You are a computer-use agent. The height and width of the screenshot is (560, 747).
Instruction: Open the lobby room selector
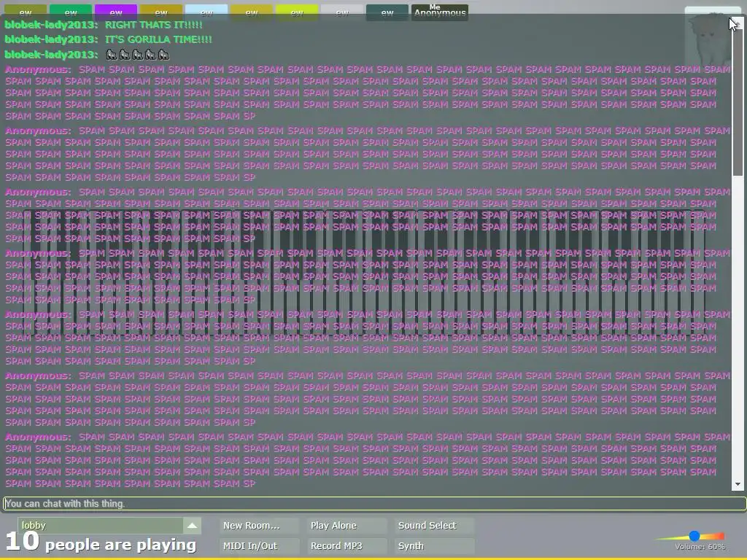coord(101,525)
